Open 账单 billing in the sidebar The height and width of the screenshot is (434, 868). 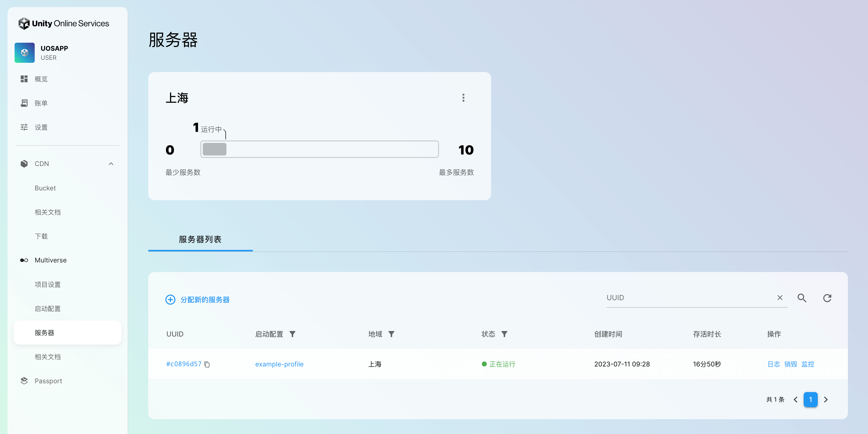click(x=41, y=103)
